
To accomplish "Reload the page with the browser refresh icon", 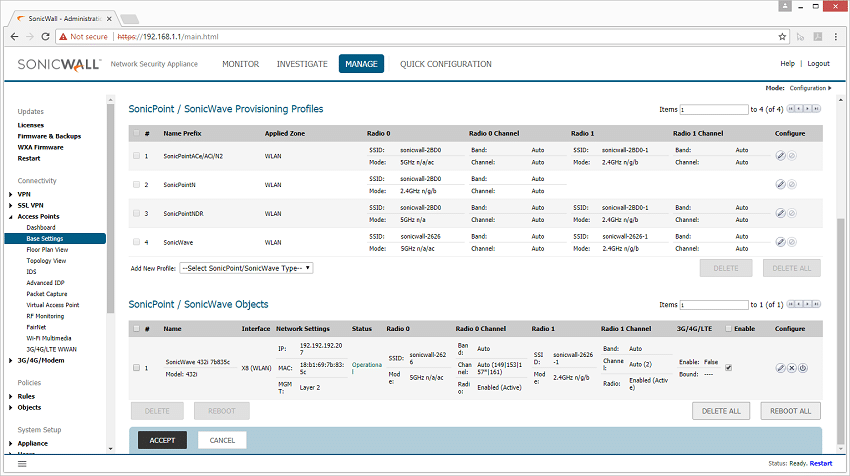I will (x=46, y=36).
